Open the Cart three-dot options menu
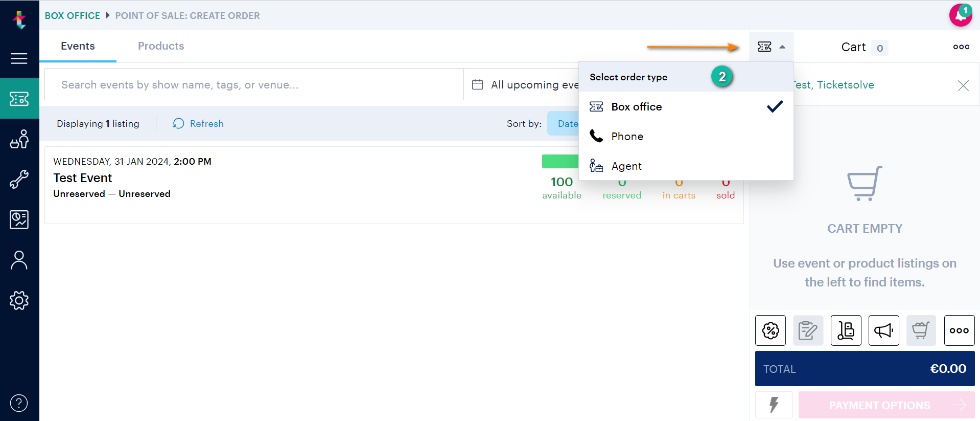 (961, 47)
